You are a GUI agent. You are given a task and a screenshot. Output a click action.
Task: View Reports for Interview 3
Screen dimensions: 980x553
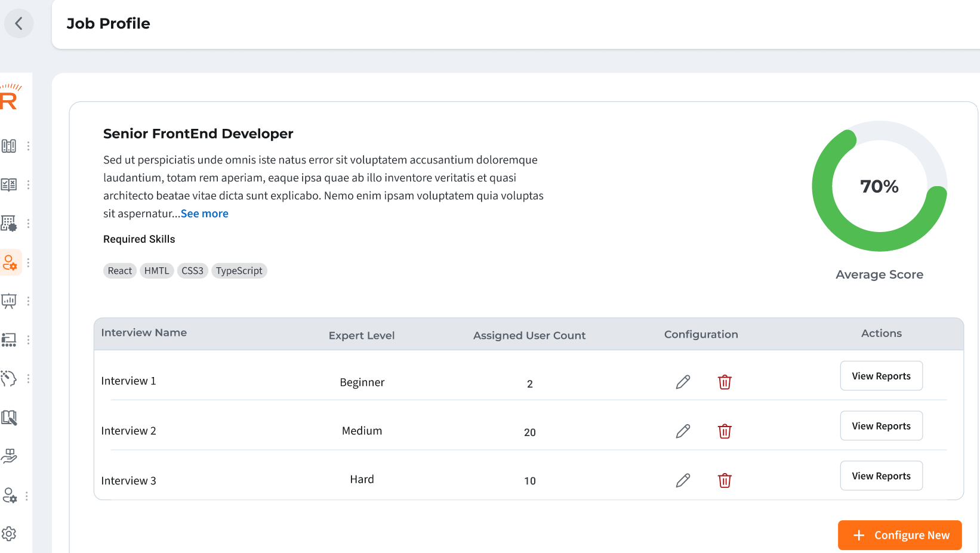pos(881,475)
